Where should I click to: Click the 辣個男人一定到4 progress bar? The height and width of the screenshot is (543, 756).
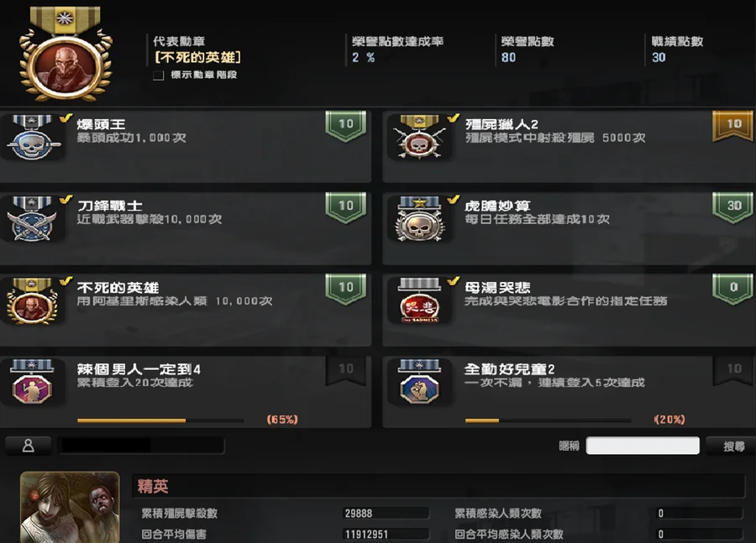tap(160, 420)
